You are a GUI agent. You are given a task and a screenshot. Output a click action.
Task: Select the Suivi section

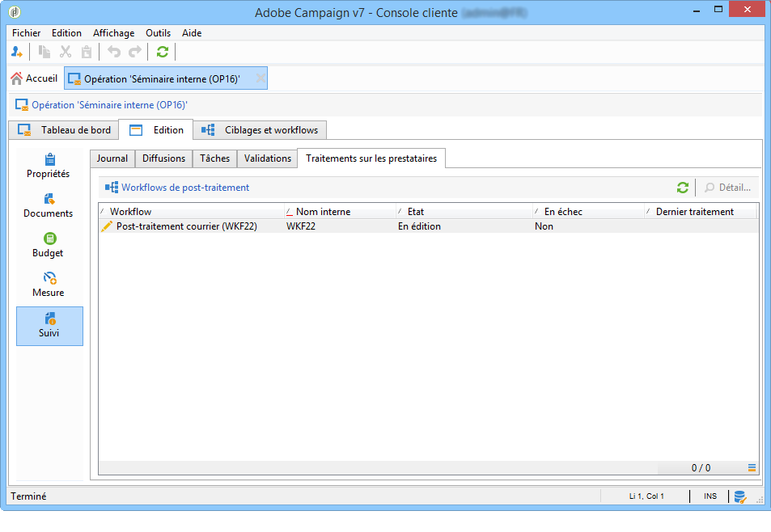(x=49, y=326)
